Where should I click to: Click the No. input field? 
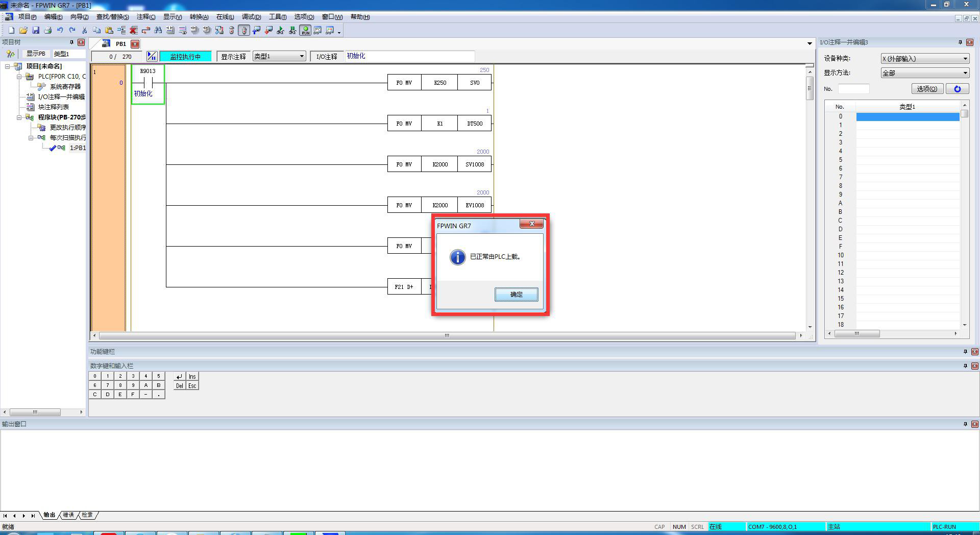[853, 89]
